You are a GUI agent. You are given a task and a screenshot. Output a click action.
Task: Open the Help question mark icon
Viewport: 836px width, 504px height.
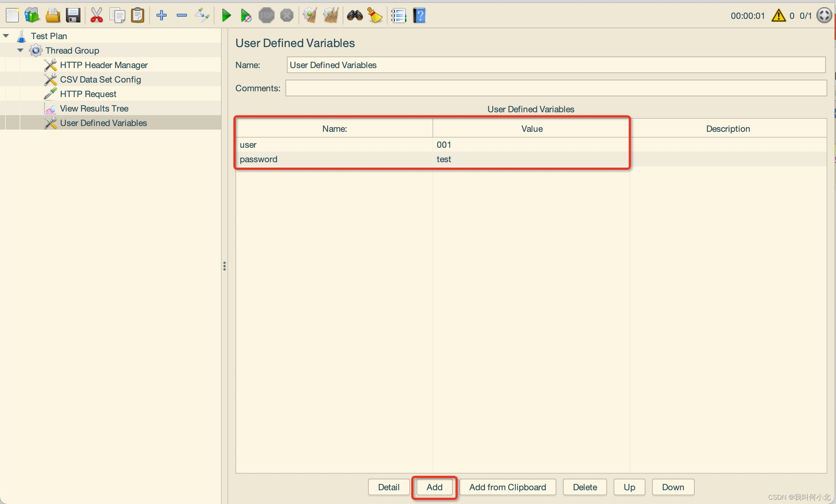click(419, 16)
